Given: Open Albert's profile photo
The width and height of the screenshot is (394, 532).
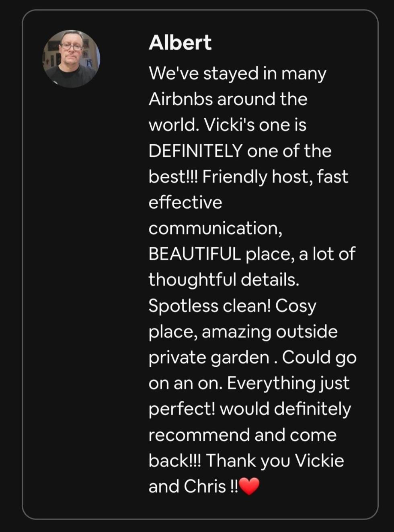Looking at the screenshot, I should (71, 59).
